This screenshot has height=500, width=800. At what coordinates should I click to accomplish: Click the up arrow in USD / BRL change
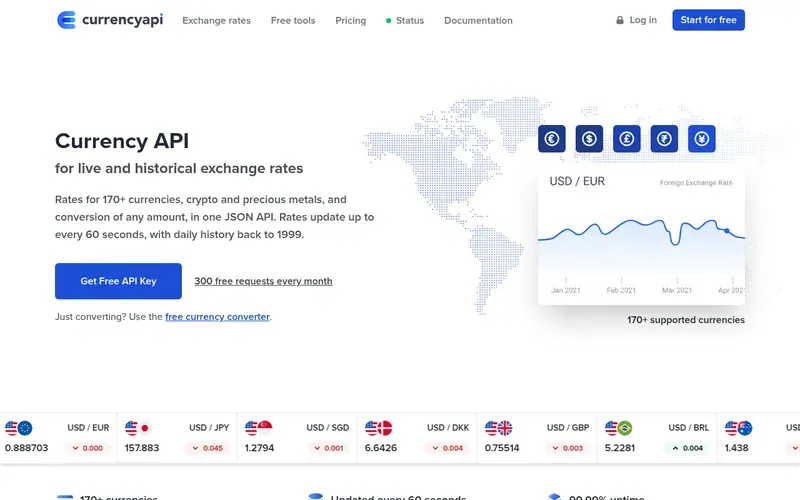coord(676,448)
